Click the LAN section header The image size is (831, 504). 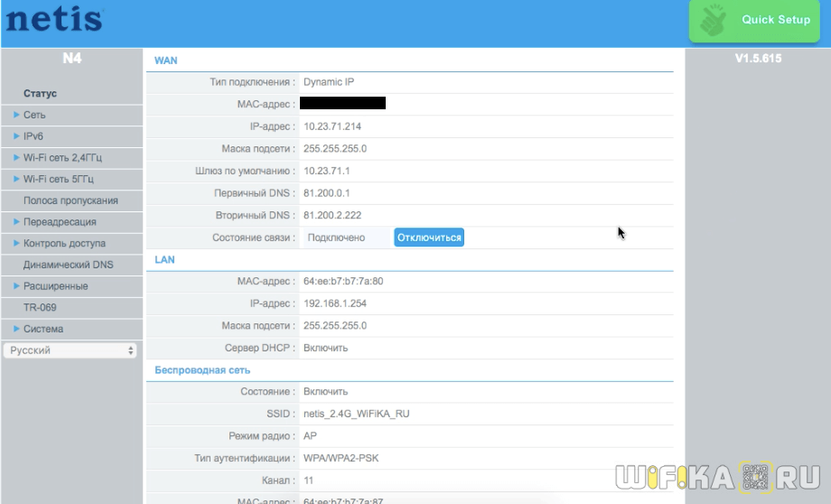(x=164, y=259)
